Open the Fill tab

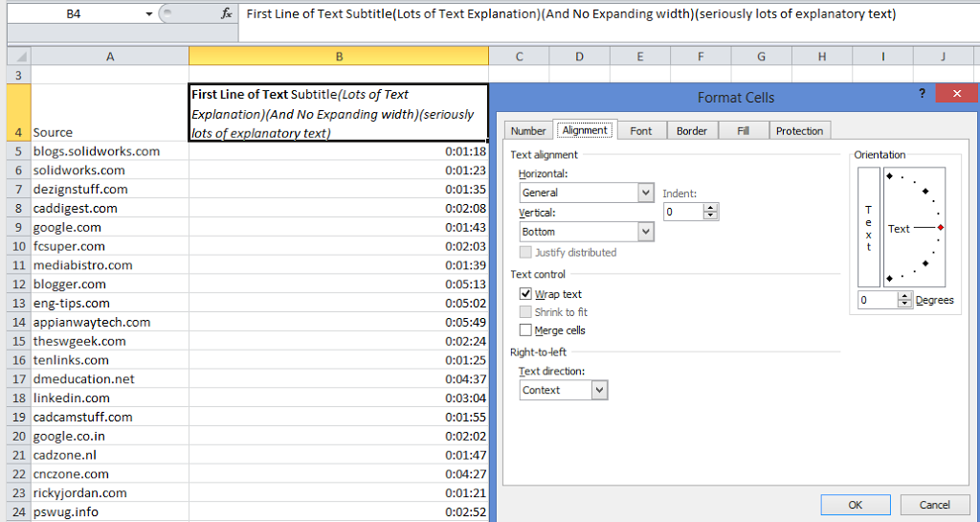click(743, 130)
